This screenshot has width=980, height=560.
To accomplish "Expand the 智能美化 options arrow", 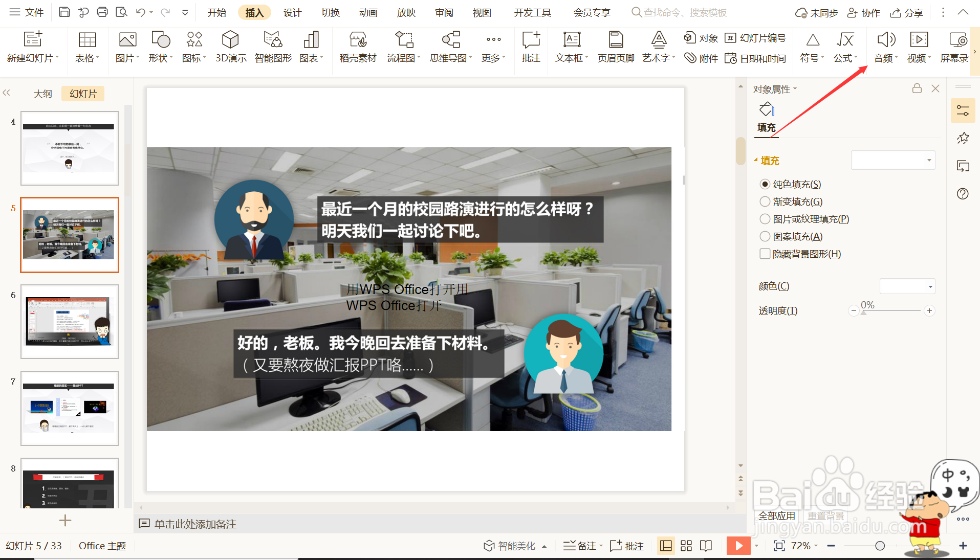I will 544,546.
